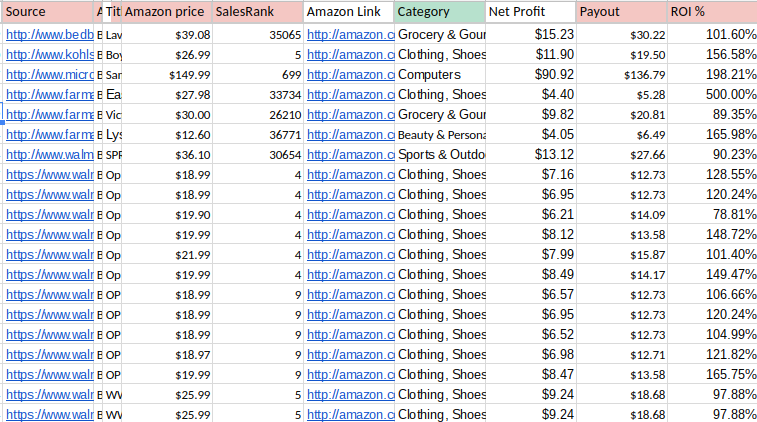757x422 pixels.
Task: Open the kohls source link
Action: coord(50,54)
